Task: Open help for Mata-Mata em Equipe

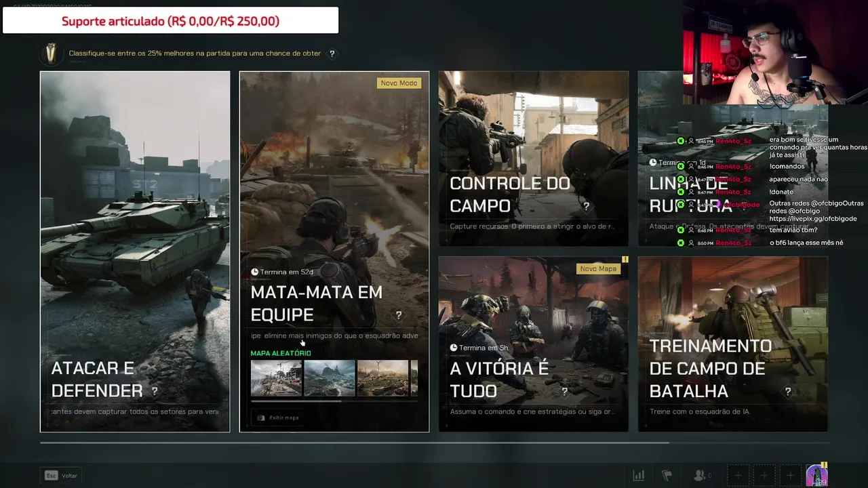Action: 399,315
